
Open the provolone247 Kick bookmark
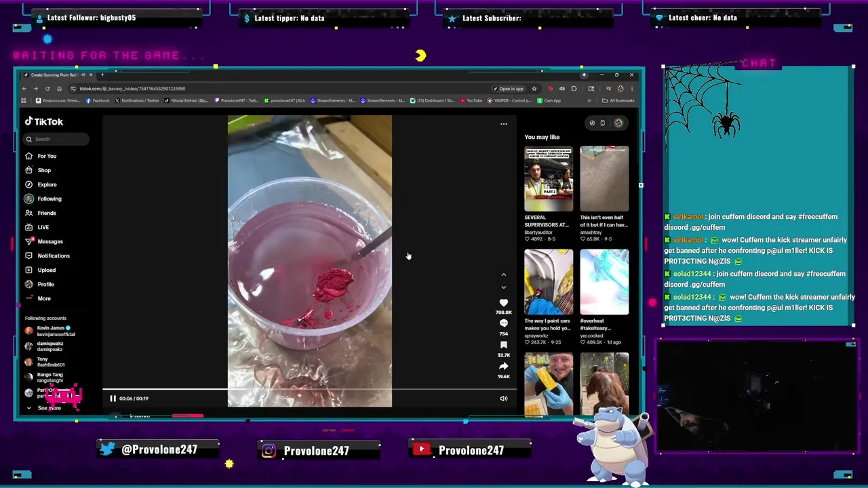[x=285, y=101]
